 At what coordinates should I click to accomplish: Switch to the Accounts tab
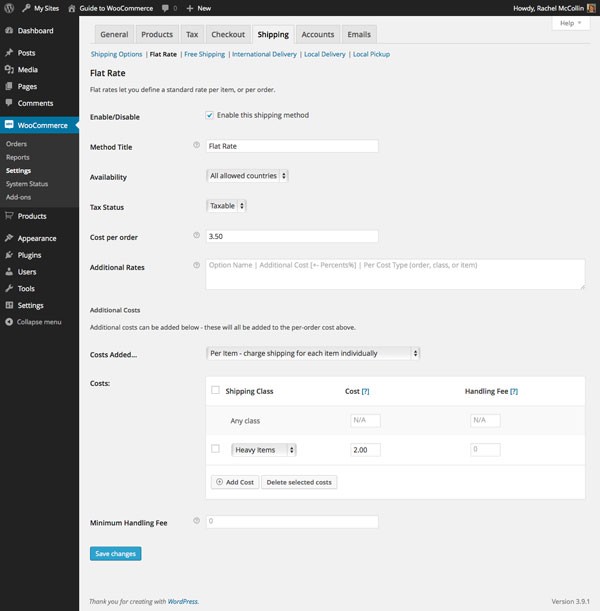point(318,34)
